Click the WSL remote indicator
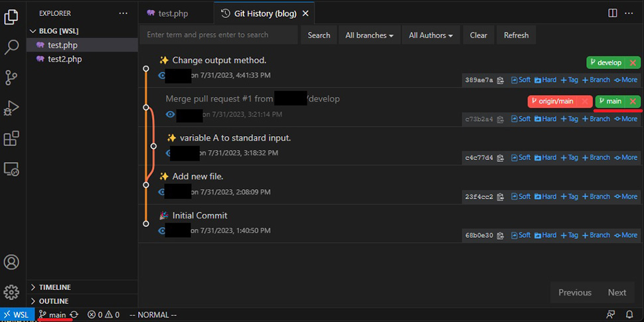This screenshot has height=322, width=644. [17, 315]
